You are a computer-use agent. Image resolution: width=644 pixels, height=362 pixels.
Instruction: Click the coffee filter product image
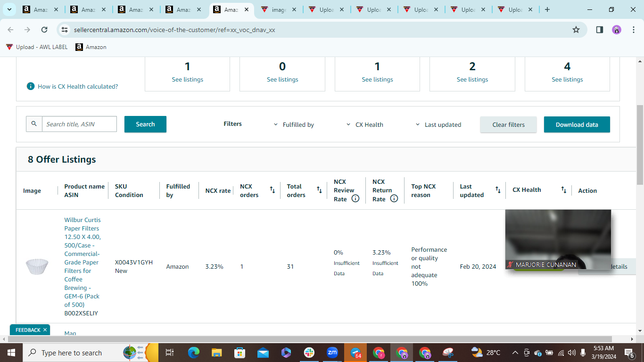[x=37, y=266]
